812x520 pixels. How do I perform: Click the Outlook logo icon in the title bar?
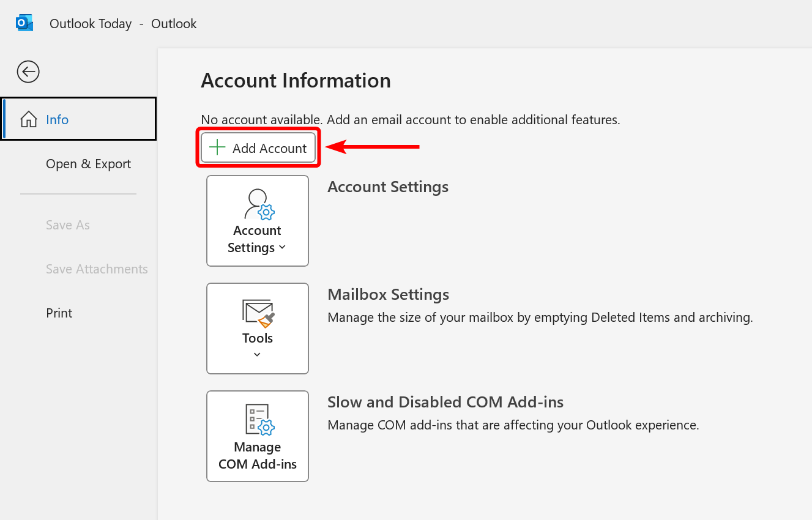24,23
